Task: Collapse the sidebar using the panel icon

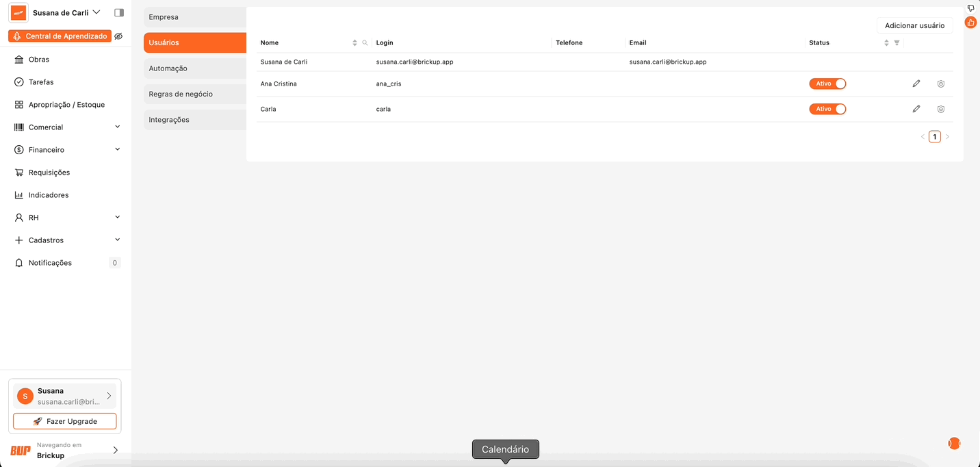Action: (x=119, y=12)
